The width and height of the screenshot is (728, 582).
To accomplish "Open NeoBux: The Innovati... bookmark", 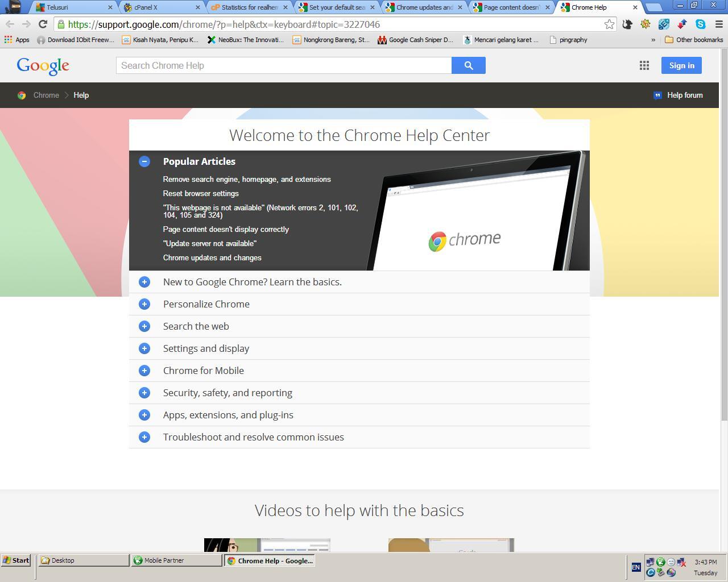I will point(245,40).
